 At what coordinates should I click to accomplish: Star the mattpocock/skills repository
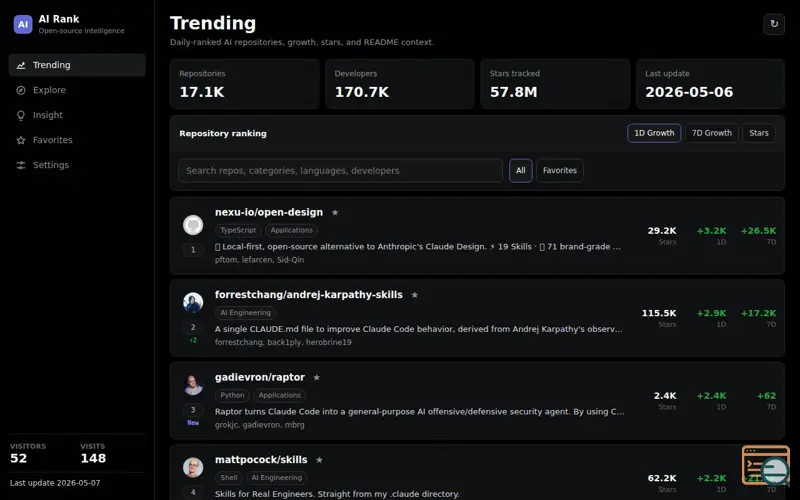click(x=319, y=460)
